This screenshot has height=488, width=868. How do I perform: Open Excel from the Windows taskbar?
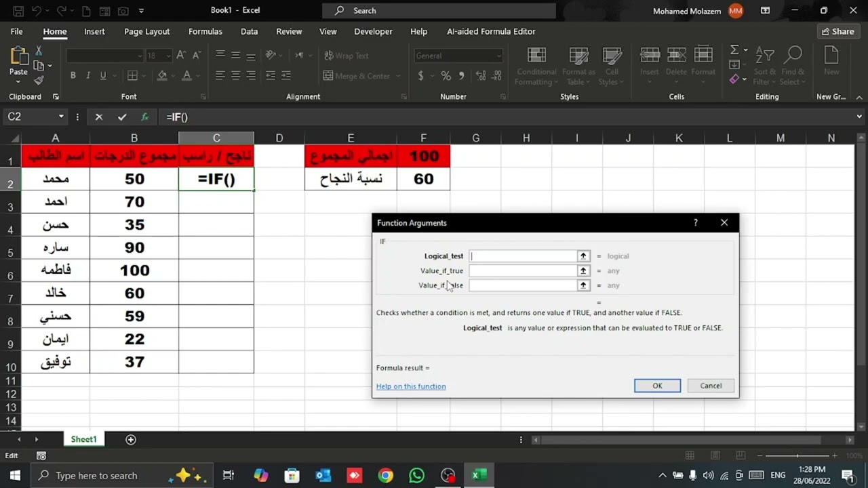(x=479, y=475)
